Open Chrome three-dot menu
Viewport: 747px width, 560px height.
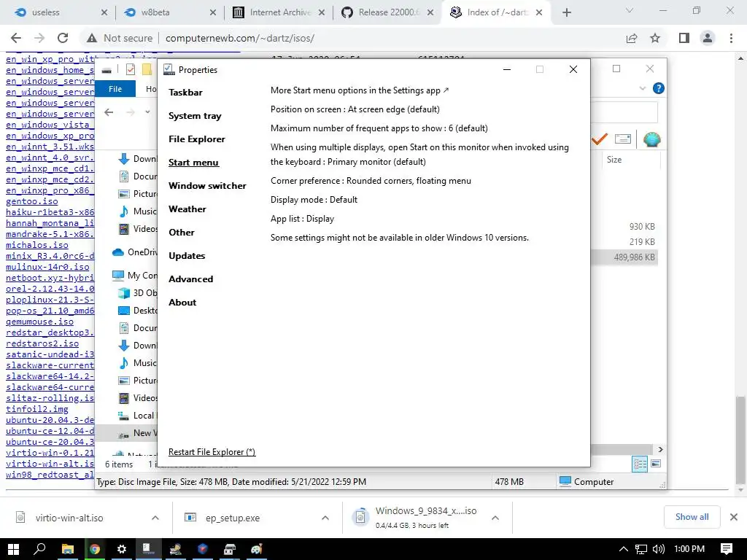(x=731, y=38)
